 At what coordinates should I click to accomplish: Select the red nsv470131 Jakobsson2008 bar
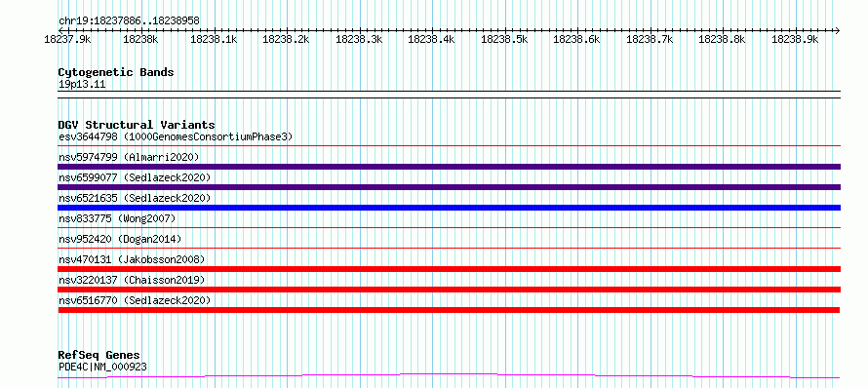pyautogui.click(x=449, y=269)
